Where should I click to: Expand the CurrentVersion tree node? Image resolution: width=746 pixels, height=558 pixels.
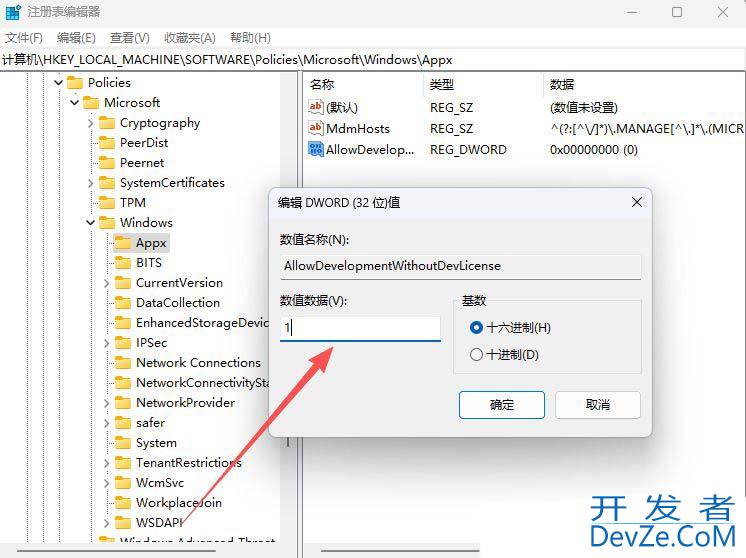[x=107, y=283]
